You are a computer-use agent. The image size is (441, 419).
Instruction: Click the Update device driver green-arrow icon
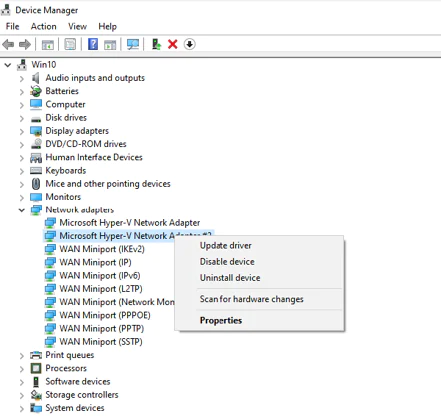156,44
